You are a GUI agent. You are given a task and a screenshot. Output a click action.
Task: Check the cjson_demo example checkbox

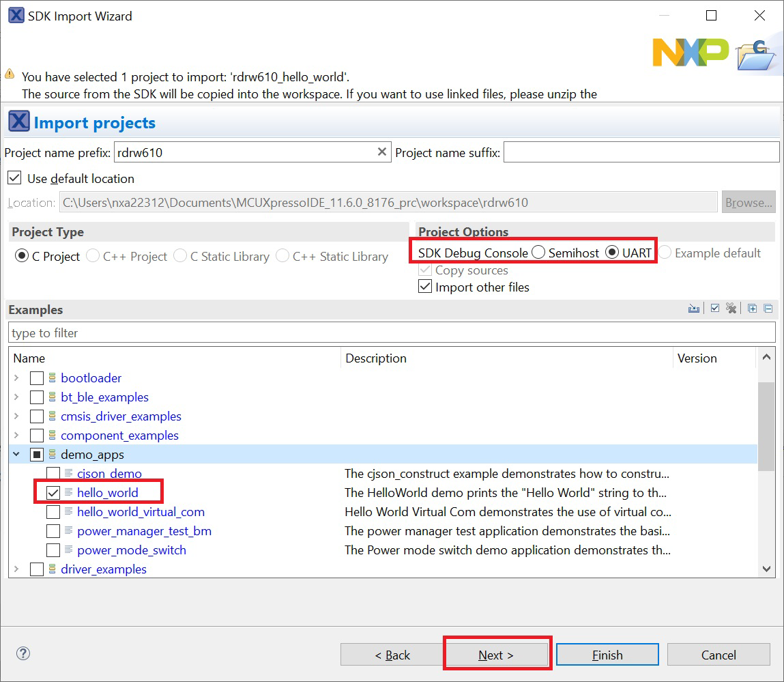click(x=53, y=474)
